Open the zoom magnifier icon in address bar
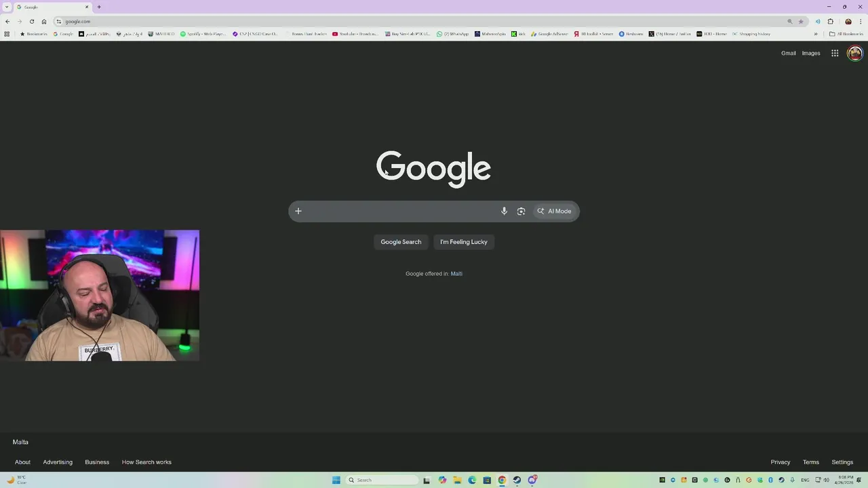The height and width of the screenshot is (488, 868). click(789, 21)
